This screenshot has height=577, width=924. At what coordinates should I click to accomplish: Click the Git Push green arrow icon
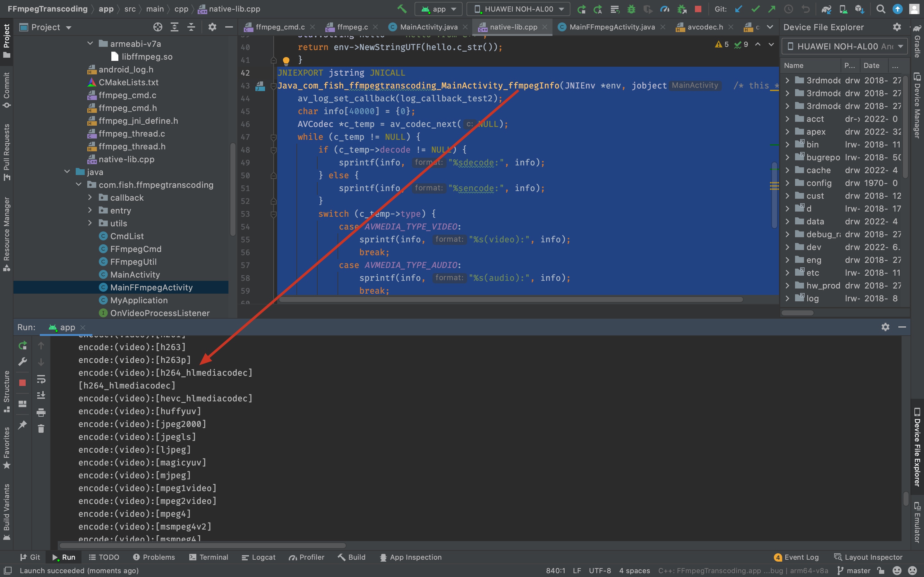pyautogui.click(x=772, y=9)
